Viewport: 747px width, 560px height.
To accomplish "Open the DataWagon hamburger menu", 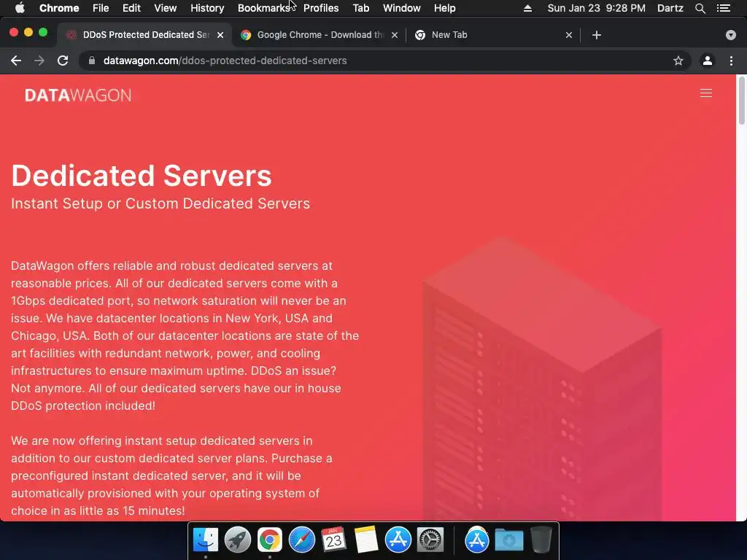I will [x=706, y=93].
